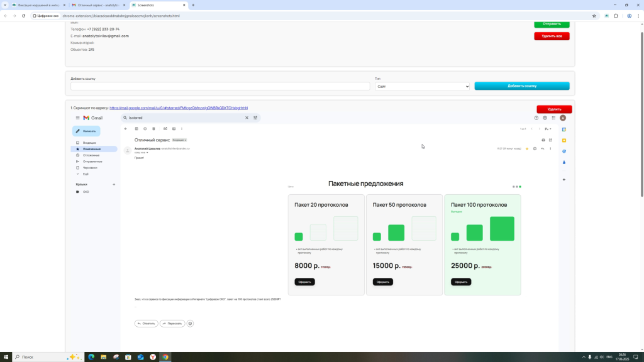Switch to the "Отличный сервис" Gmail tab

point(94,5)
